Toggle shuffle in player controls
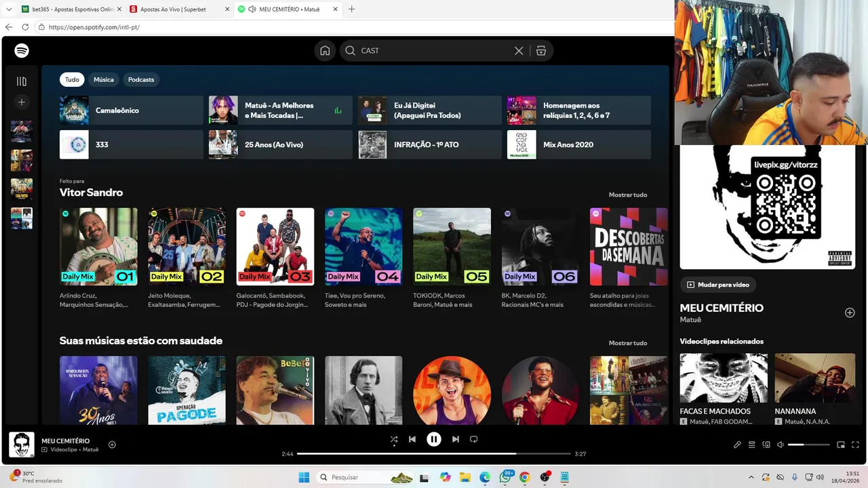 pos(394,439)
